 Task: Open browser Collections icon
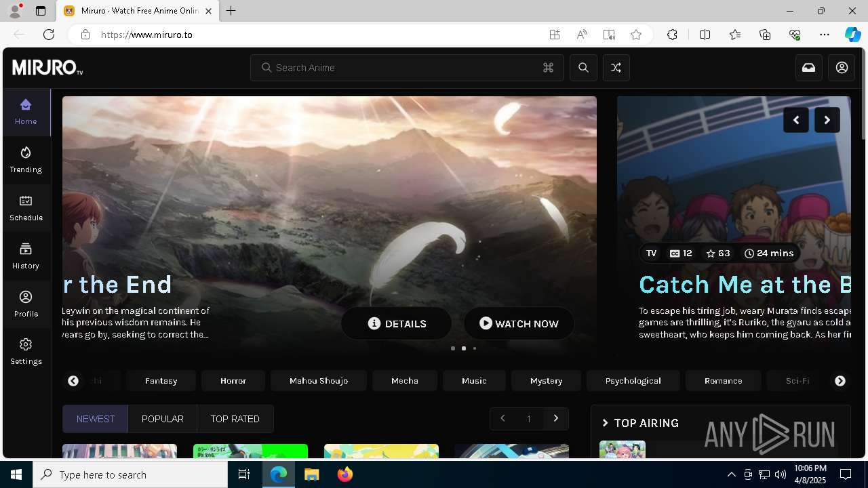[x=765, y=35]
